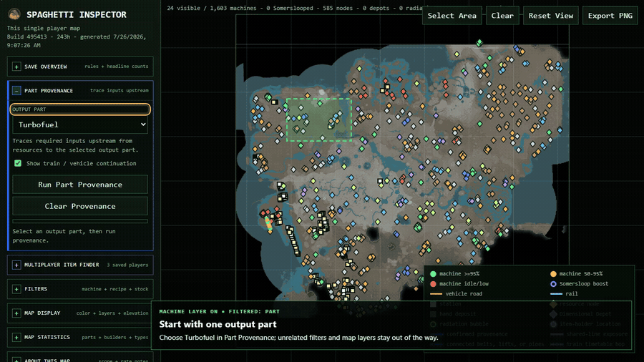This screenshot has height=362, width=644.
Task: Click the map statistics status line at top
Action: pos(294,8)
